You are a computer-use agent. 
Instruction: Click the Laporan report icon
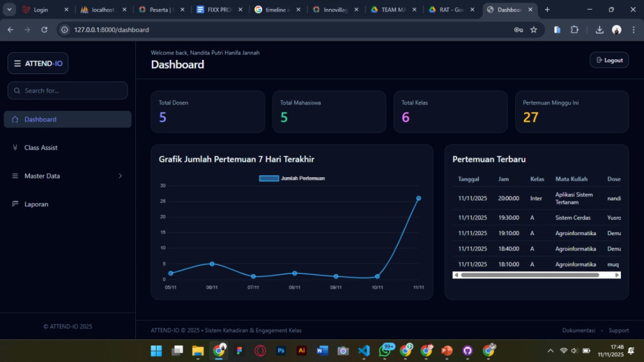coord(15,204)
